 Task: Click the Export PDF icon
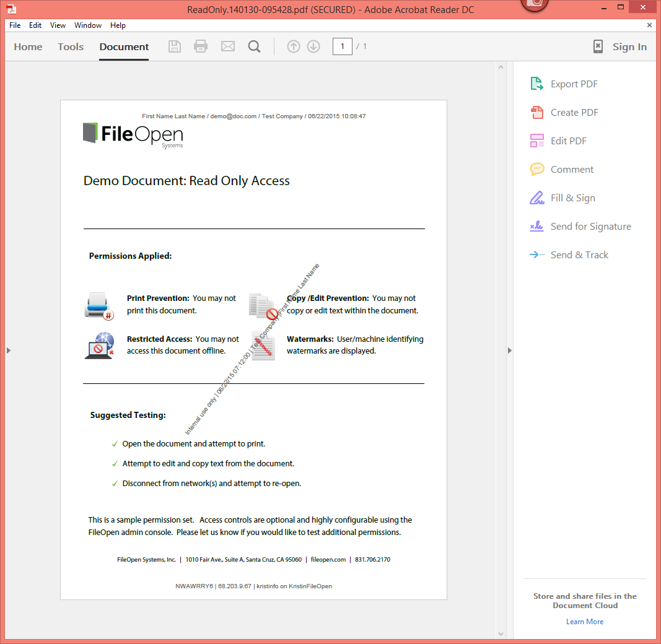pyautogui.click(x=536, y=84)
